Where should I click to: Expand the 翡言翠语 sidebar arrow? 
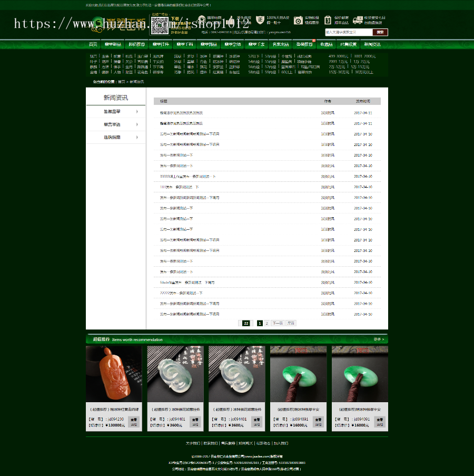[137, 124]
